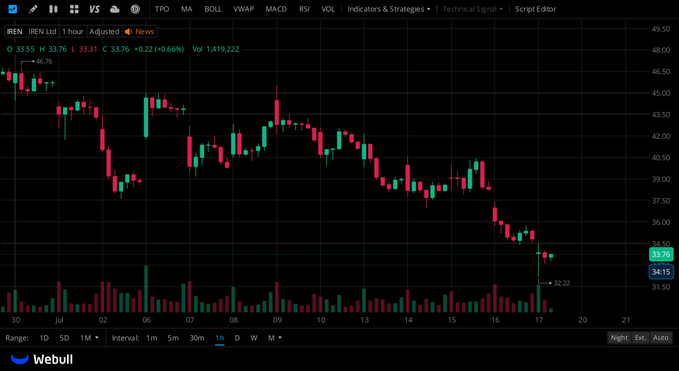
Task: Click the 39.00 price axis label
Action: click(x=661, y=179)
